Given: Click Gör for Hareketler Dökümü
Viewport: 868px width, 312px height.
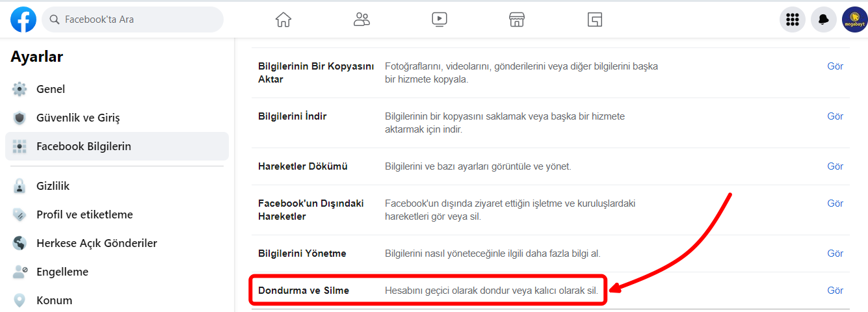Looking at the screenshot, I should (x=835, y=166).
